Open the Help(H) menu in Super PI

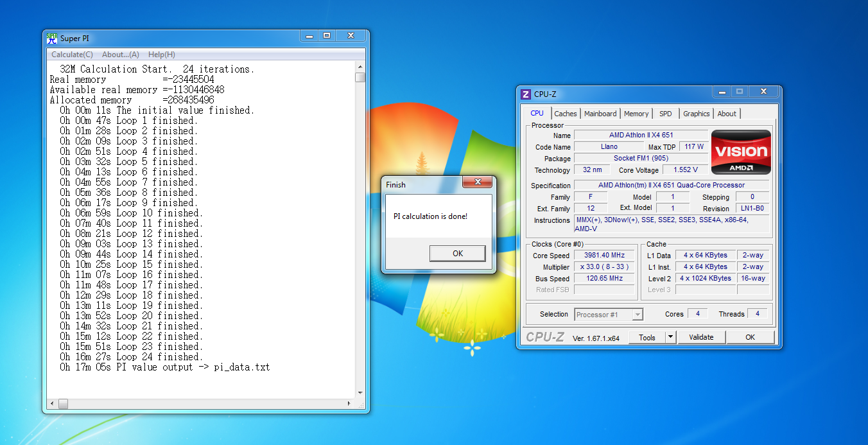tap(161, 55)
